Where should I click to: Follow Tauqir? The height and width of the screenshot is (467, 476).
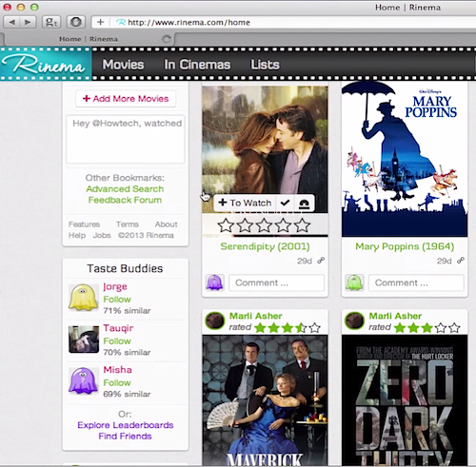point(117,341)
